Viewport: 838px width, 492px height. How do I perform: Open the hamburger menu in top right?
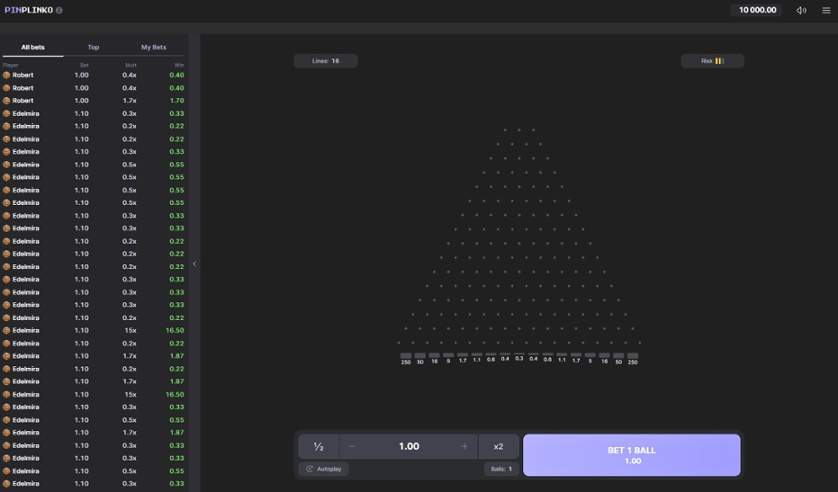826,10
